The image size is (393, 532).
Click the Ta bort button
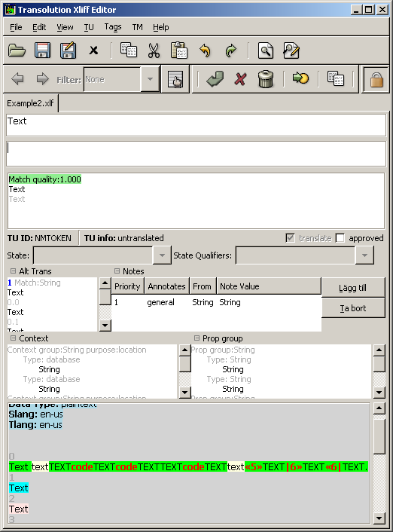pyautogui.click(x=352, y=308)
